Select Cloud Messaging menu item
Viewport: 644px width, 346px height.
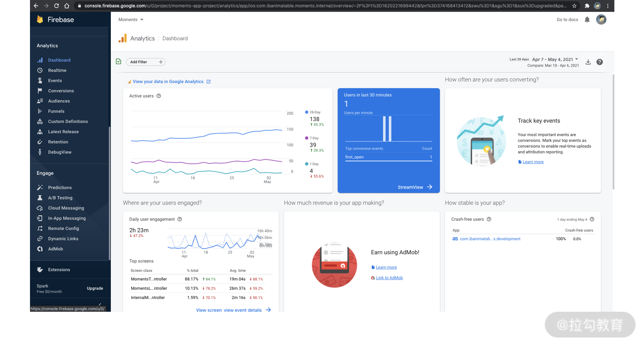(x=66, y=208)
